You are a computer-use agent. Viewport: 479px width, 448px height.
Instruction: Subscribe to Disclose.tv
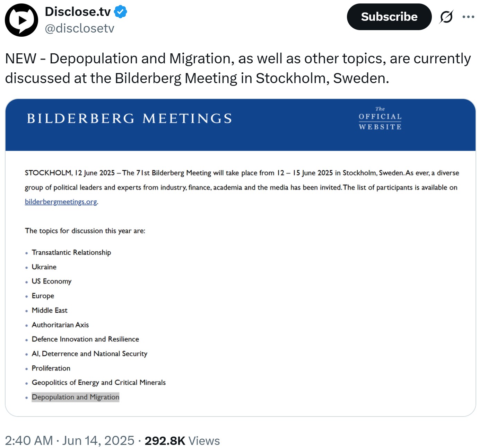[389, 17]
